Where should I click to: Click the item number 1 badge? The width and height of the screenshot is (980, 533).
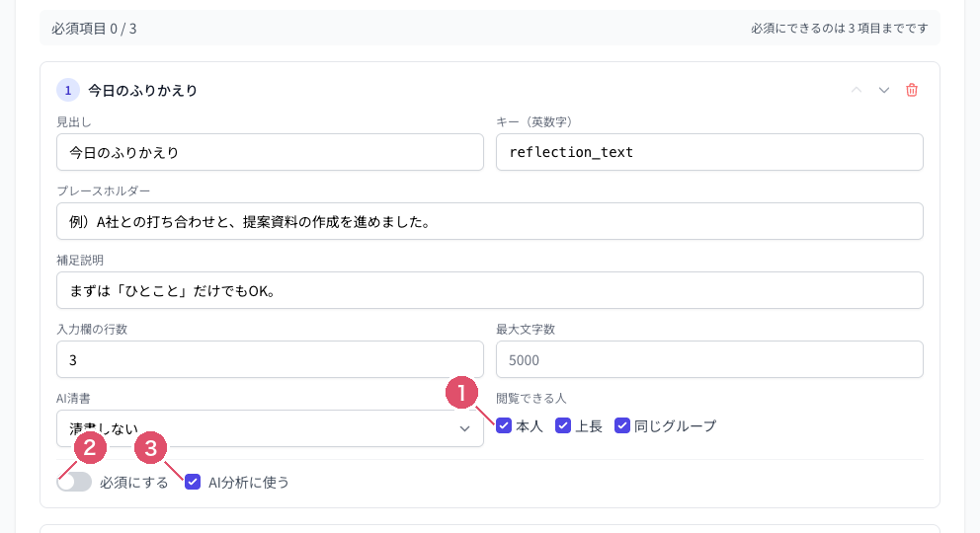tap(68, 90)
